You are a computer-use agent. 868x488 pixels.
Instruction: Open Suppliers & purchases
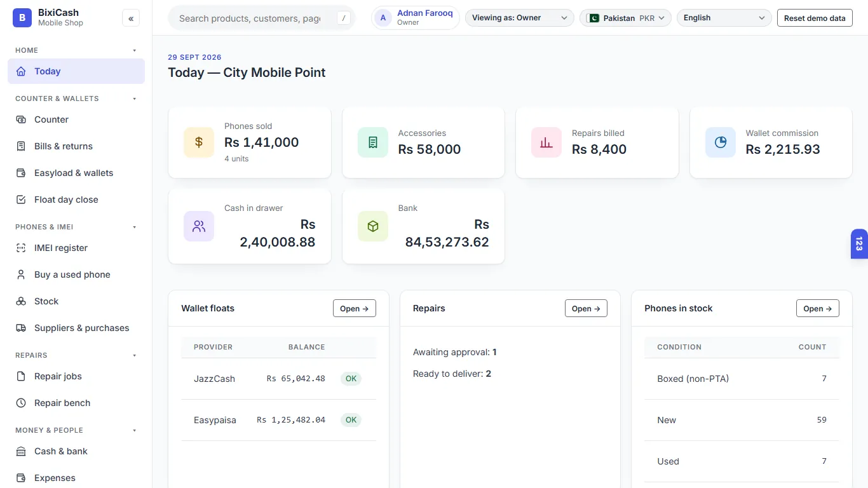[x=76, y=328]
